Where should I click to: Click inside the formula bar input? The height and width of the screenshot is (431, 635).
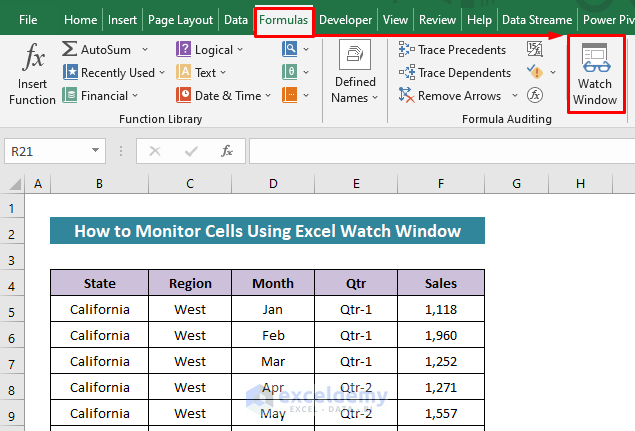pos(440,151)
